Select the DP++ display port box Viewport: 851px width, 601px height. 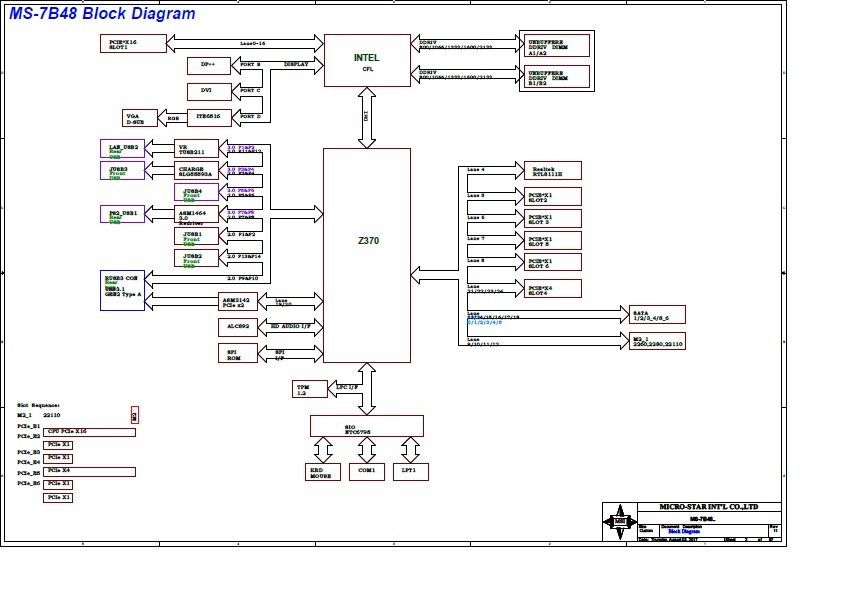[208, 66]
